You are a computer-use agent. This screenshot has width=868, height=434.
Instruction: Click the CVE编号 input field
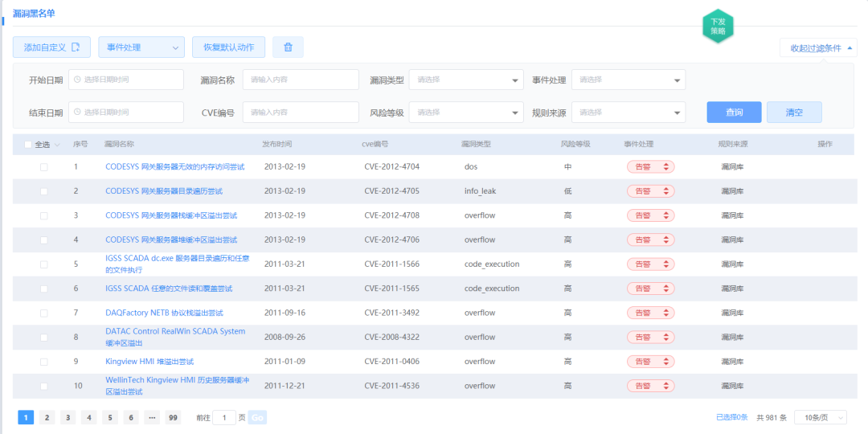[301, 113]
